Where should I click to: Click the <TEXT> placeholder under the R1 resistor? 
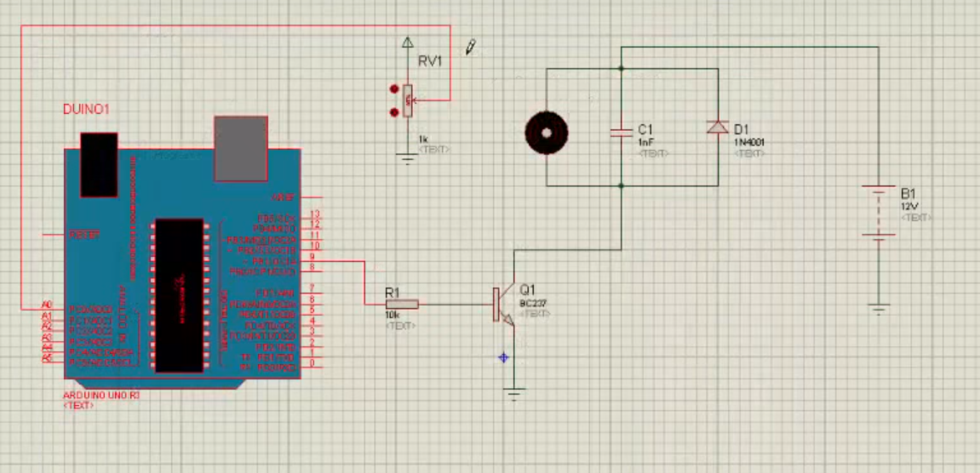click(400, 326)
